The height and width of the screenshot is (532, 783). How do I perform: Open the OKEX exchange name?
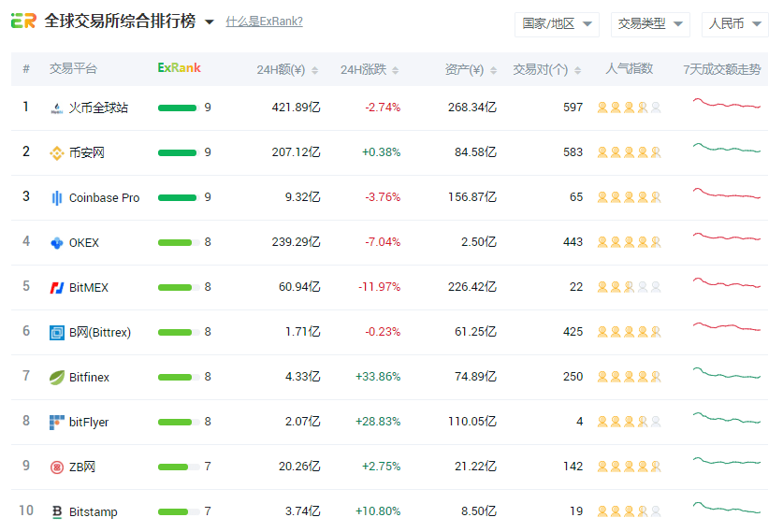pyautogui.click(x=84, y=243)
